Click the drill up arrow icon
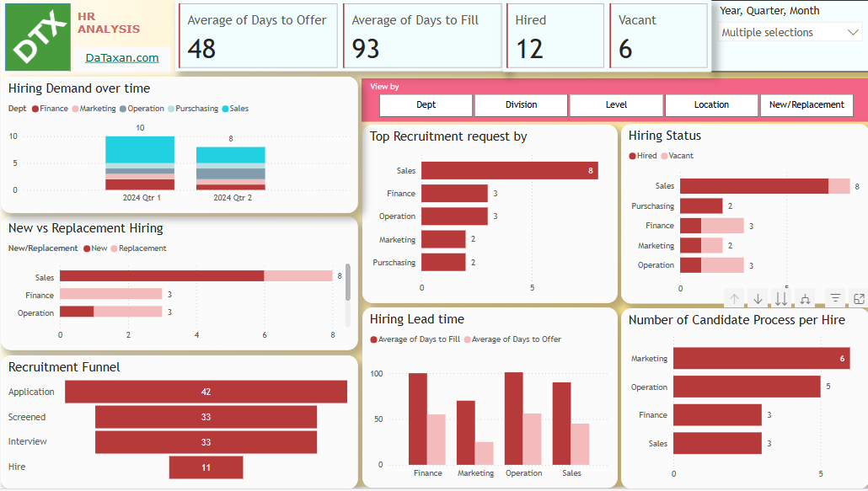 point(734,299)
